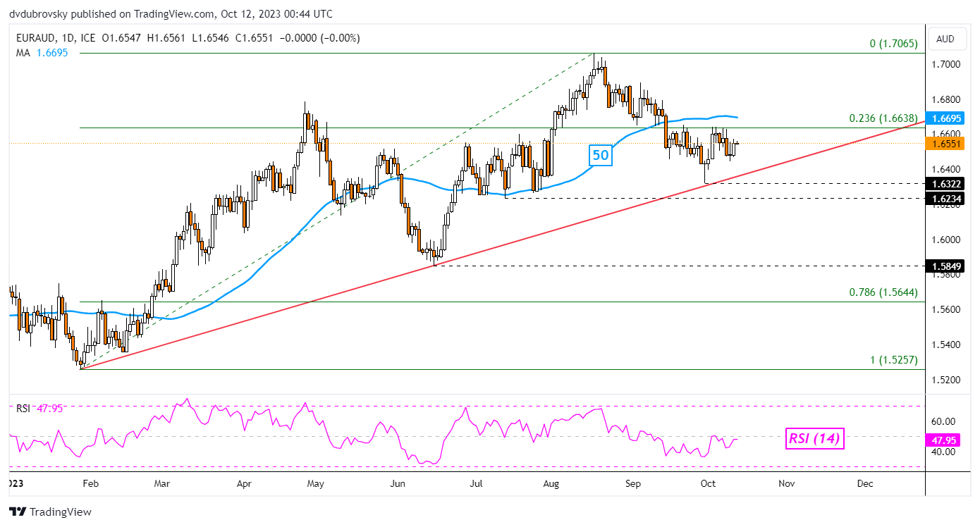Click the Nov label on time axis

point(787,484)
